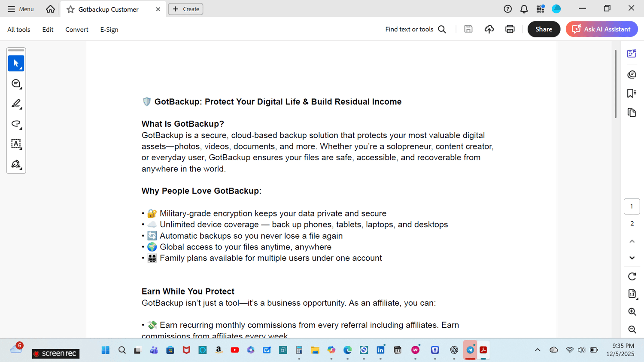Screen dimensions: 644x362
Task: Click the Create button
Action: tap(186, 9)
